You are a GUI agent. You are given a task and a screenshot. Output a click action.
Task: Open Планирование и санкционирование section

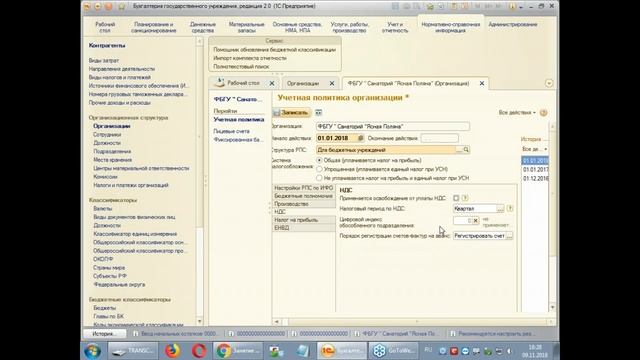[153, 27]
